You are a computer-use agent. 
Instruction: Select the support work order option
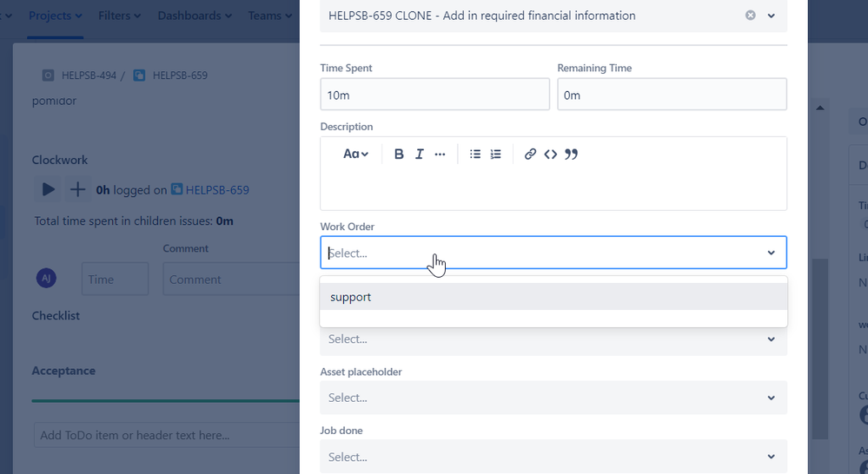point(553,297)
